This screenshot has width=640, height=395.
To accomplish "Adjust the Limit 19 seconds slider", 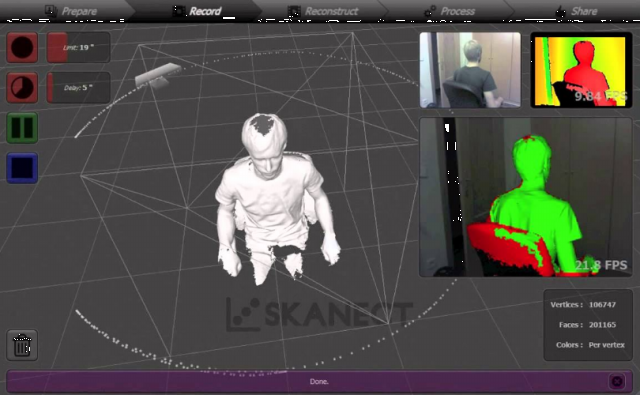I will click(78, 47).
